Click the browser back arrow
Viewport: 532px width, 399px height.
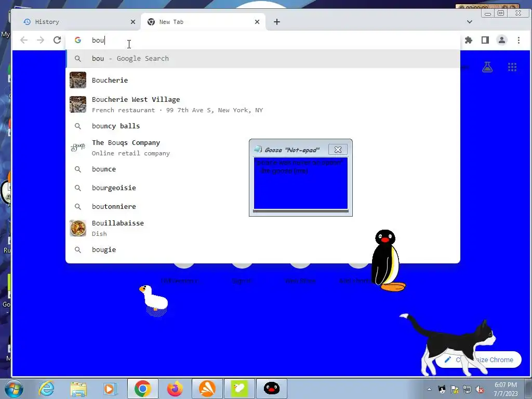click(x=24, y=40)
